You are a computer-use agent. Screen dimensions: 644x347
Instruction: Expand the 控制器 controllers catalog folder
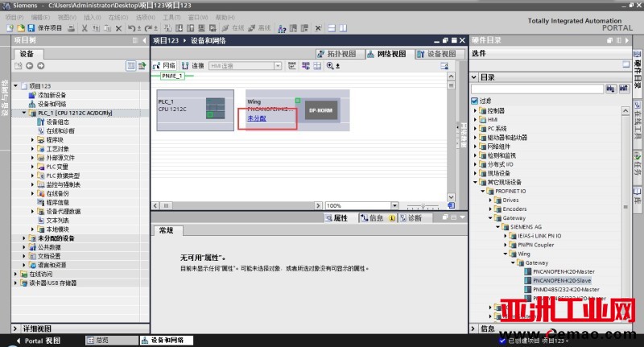tap(475, 110)
